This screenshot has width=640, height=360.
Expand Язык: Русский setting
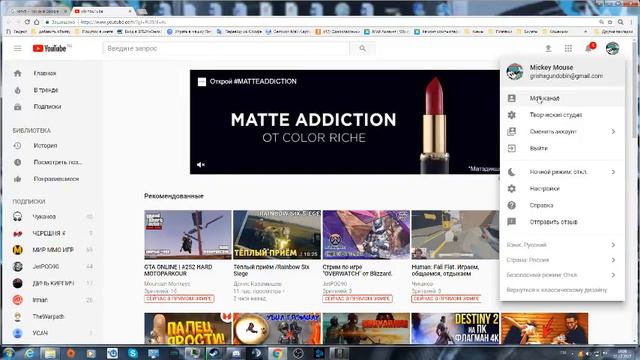pyautogui.click(x=562, y=245)
